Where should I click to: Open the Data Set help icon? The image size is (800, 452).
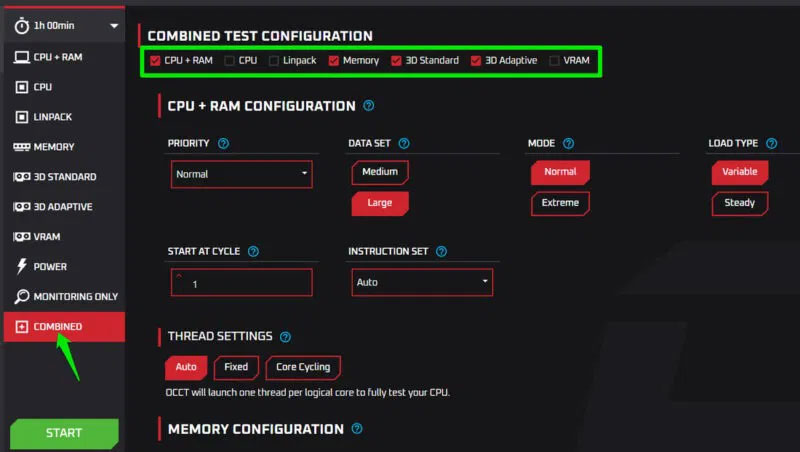pos(404,143)
